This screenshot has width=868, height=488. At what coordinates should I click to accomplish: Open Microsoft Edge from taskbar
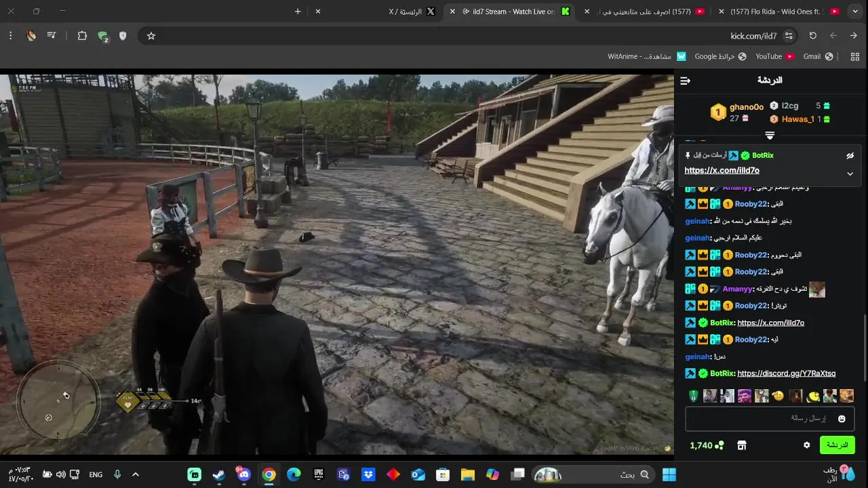click(294, 474)
